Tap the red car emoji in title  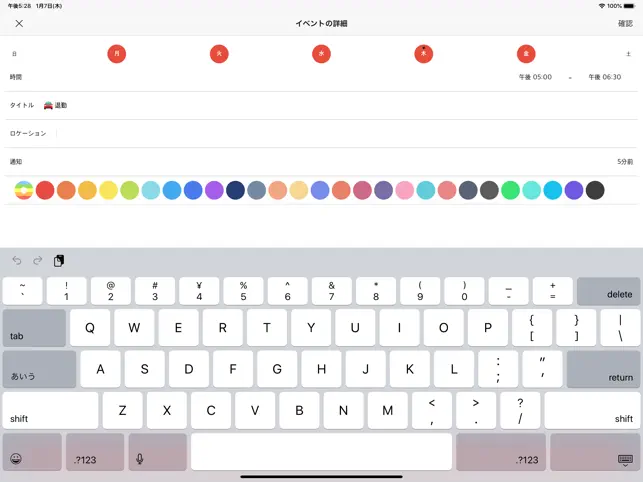(x=48, y=105)
